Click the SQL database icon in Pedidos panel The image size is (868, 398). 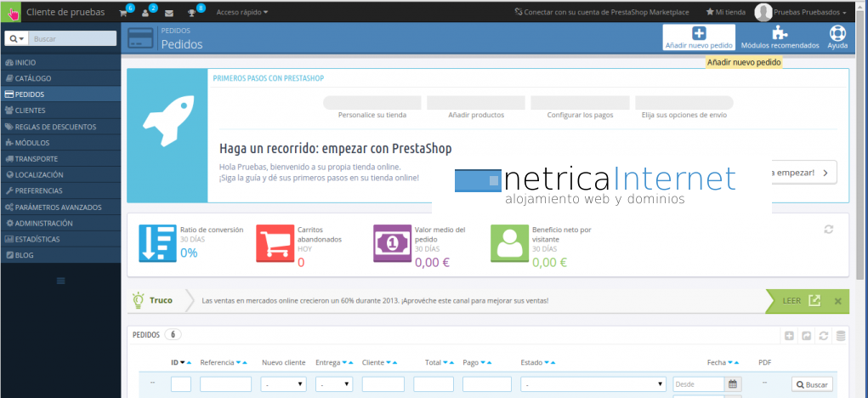click(x=841, y=335)
